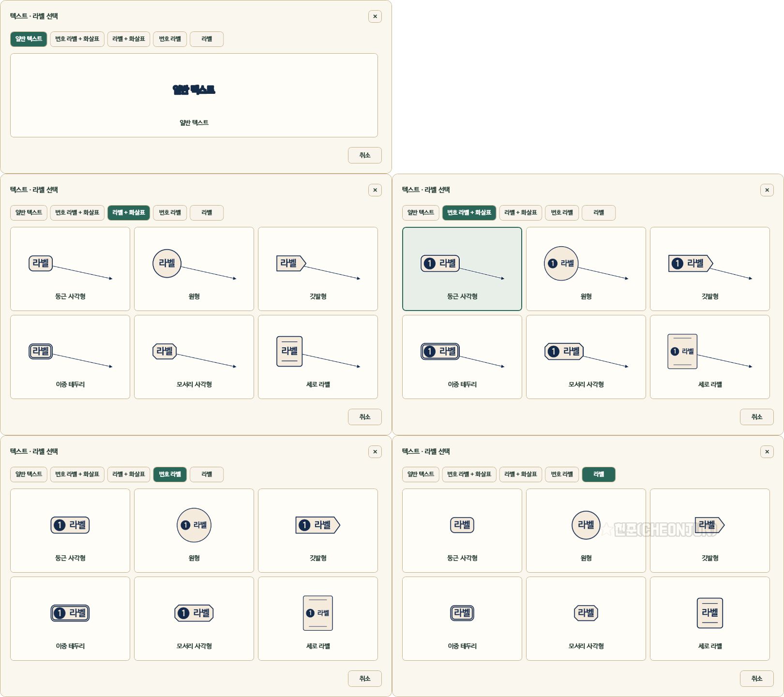Select 원형 in 번호 라벨 + 화살표 dialog
Image resolution: width=784 pixels, height=697 pixels.
click(586, 269)
